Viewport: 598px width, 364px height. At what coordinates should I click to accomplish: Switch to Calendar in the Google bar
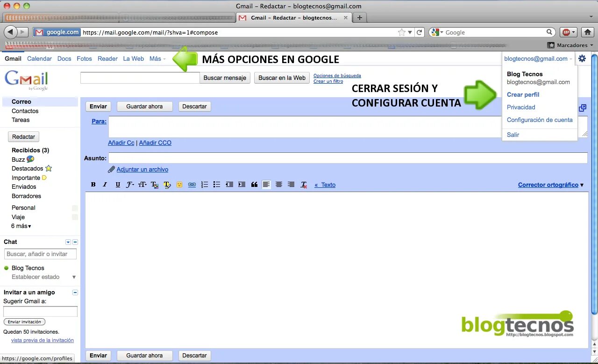tap(39, 58)
